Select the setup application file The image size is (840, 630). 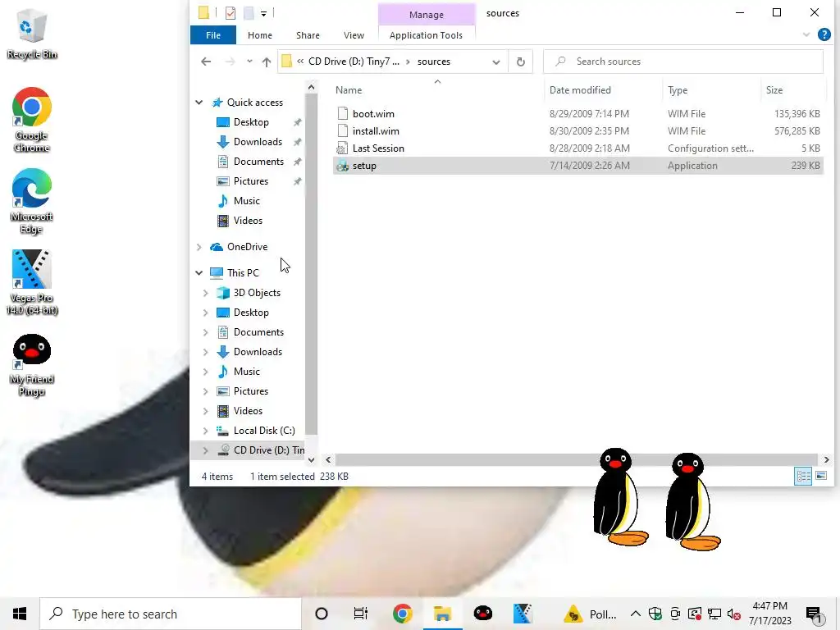pyautogui.click(x=578, y=166)
